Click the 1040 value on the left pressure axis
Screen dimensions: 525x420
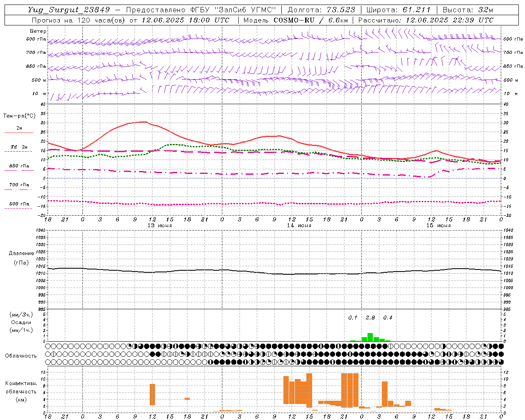tap(40, 230)
